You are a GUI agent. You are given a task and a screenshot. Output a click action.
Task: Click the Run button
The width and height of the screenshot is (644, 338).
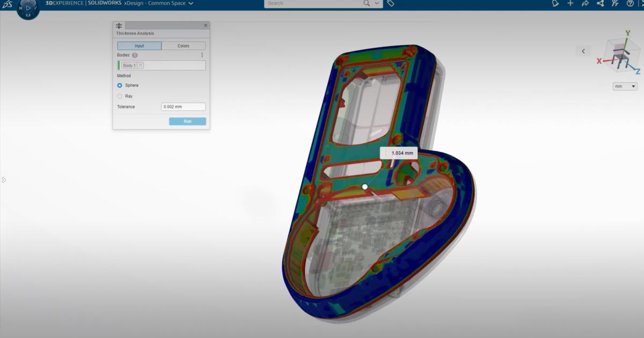coord(187,121)
